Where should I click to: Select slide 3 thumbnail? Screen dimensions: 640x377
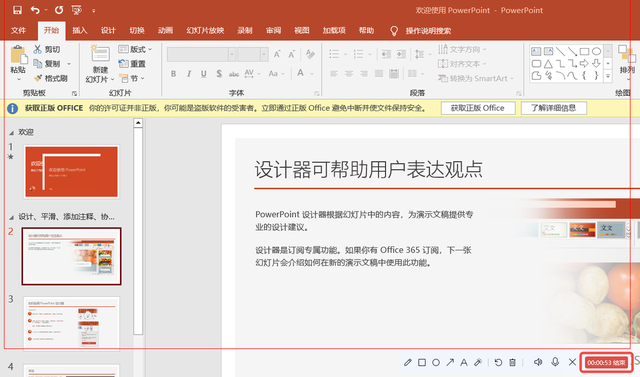point(71,324)
